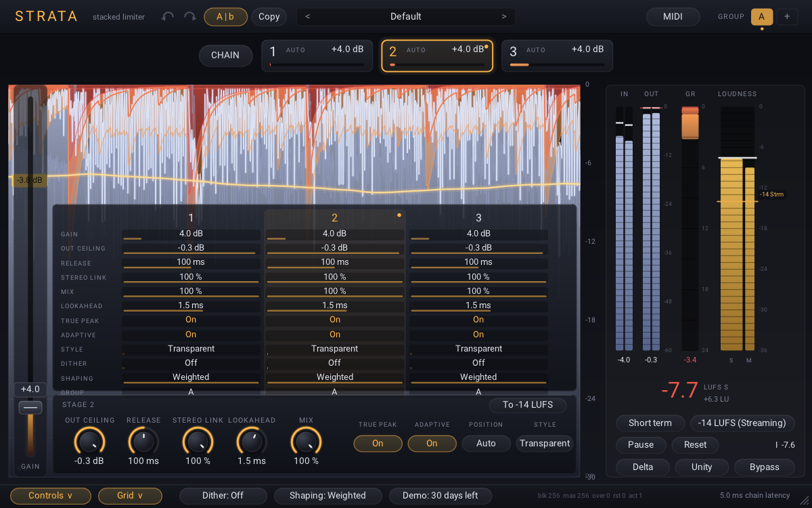Click Demo: 30 days left button

(440, 496)
